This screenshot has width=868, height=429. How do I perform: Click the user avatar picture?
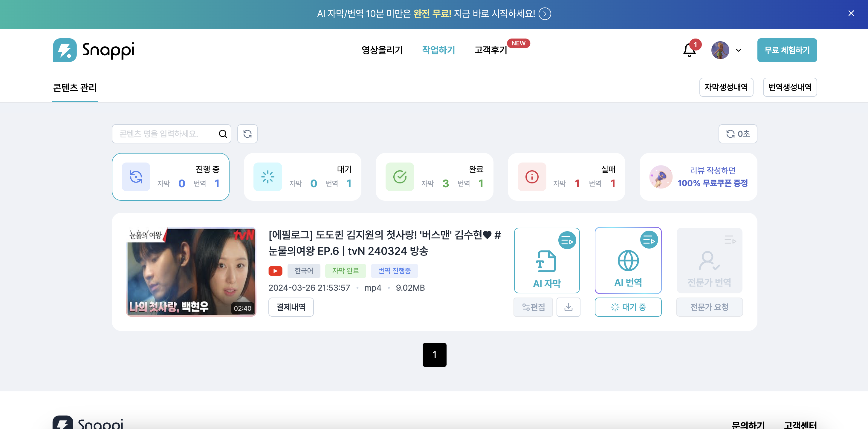pos(720,50)
